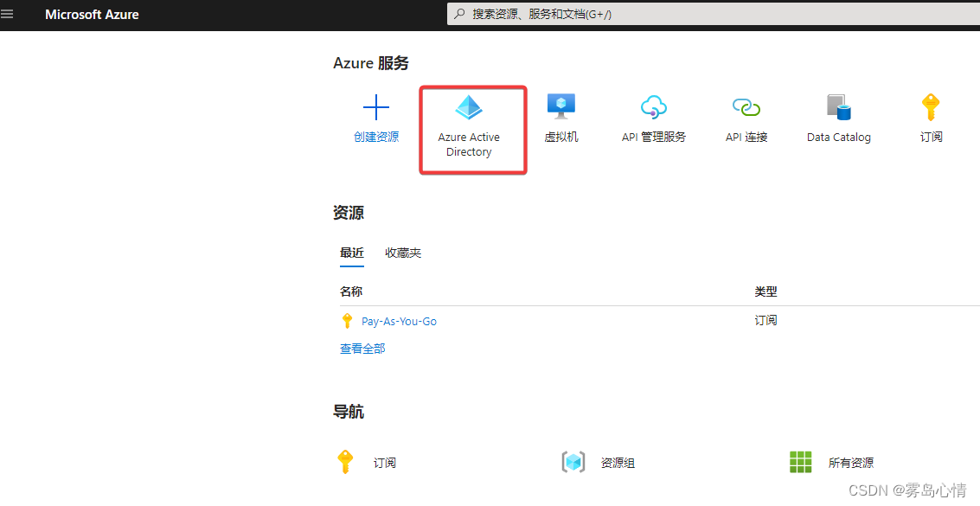980x506 pixels.
Task: Open the 订阅 key icon in services row
Action: click(931, 107)
